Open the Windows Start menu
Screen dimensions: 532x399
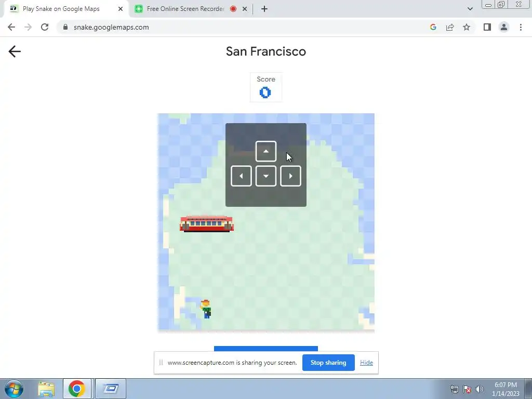coord(14,389)
